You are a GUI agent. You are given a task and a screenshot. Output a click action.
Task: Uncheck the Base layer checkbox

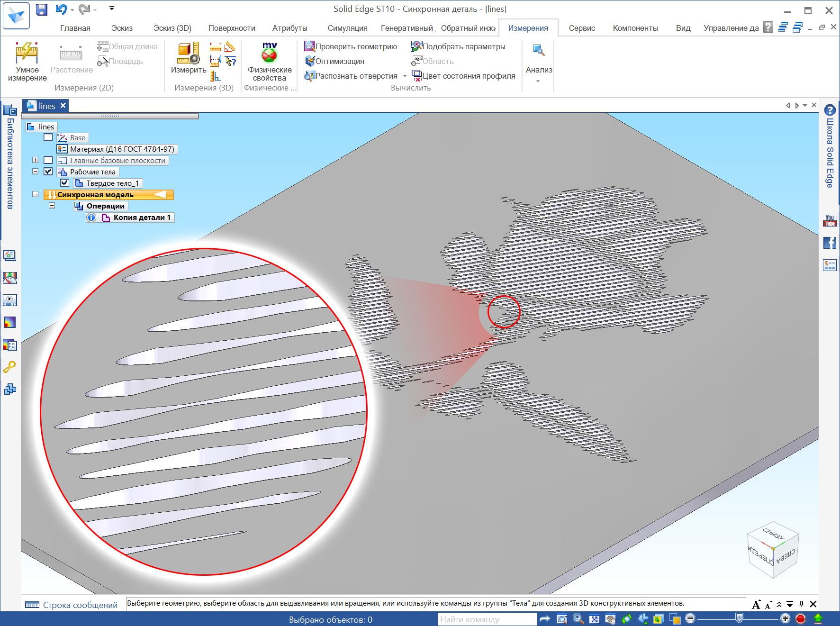pos(48,137)
